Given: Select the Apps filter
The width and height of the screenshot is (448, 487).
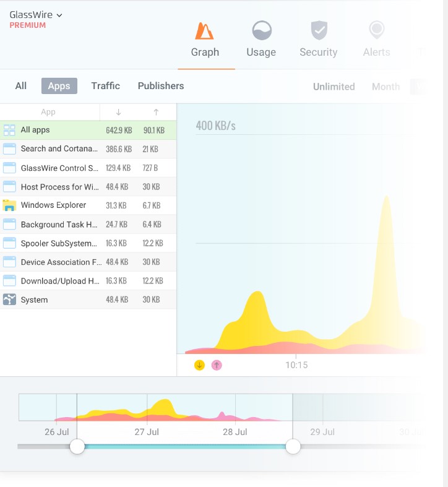Looking at the screenshot, I should [59, 86].
